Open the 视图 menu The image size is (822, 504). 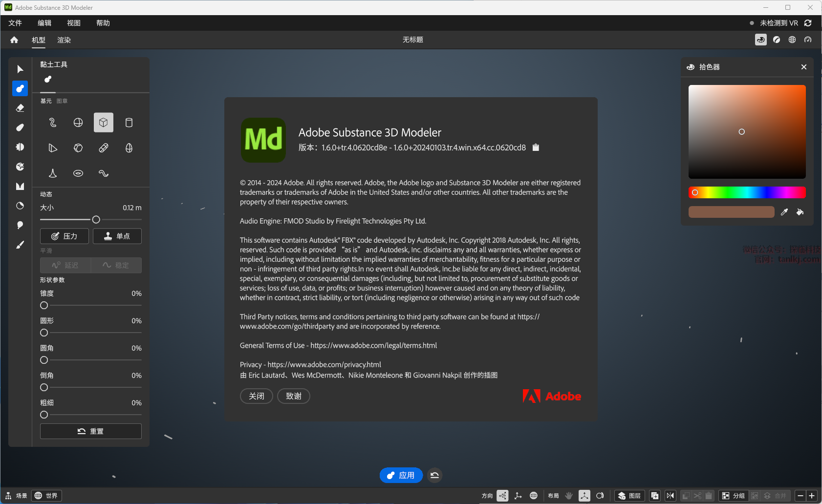point(74,23)
